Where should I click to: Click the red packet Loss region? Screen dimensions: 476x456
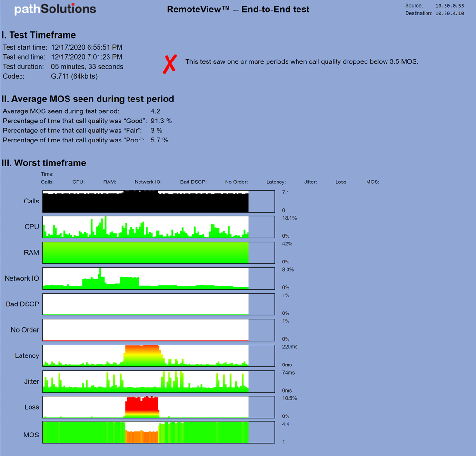pyautogui.click(x=141, y=406)
